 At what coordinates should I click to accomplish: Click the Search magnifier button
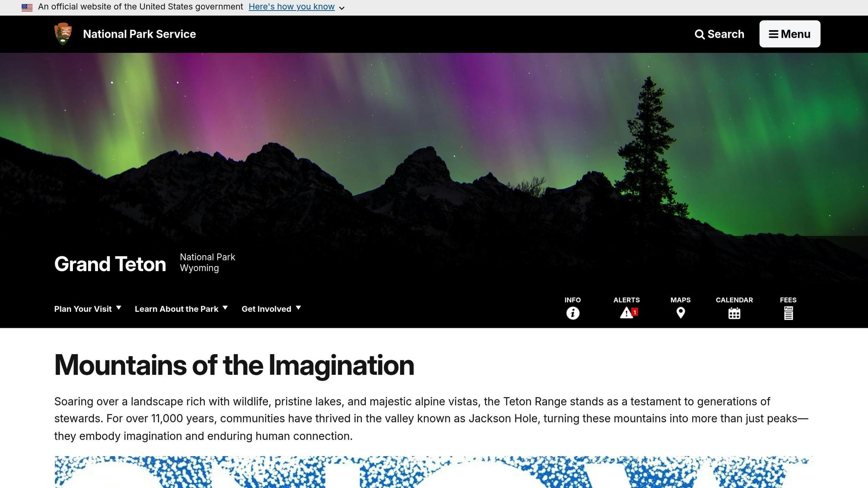[719, 34]
